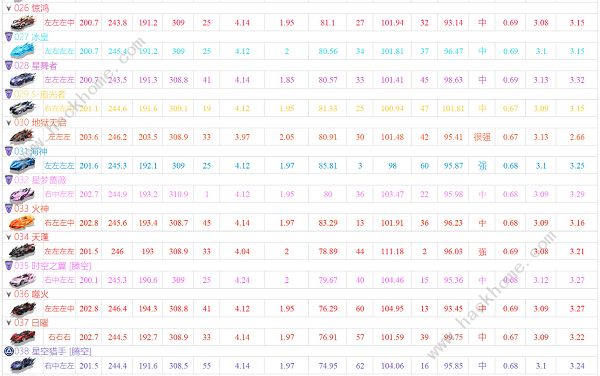Click the shield badge beside 028 星舞者

[x=9, y=65]
